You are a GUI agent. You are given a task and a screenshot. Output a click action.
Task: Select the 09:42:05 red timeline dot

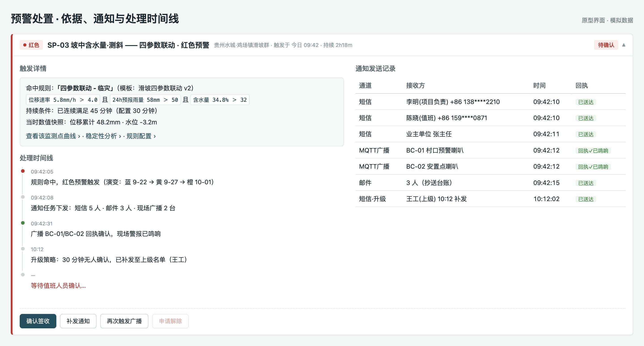point(23,171)
